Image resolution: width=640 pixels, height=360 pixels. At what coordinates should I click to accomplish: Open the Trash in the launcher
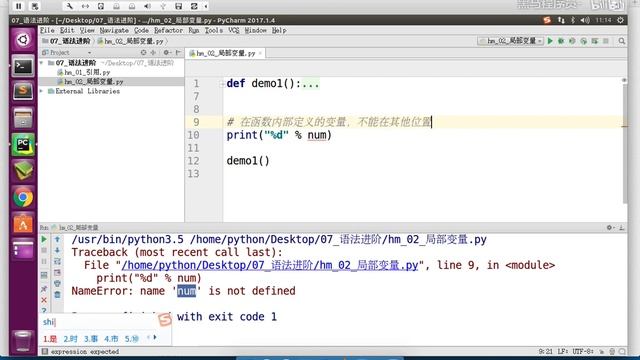[23, 341]
